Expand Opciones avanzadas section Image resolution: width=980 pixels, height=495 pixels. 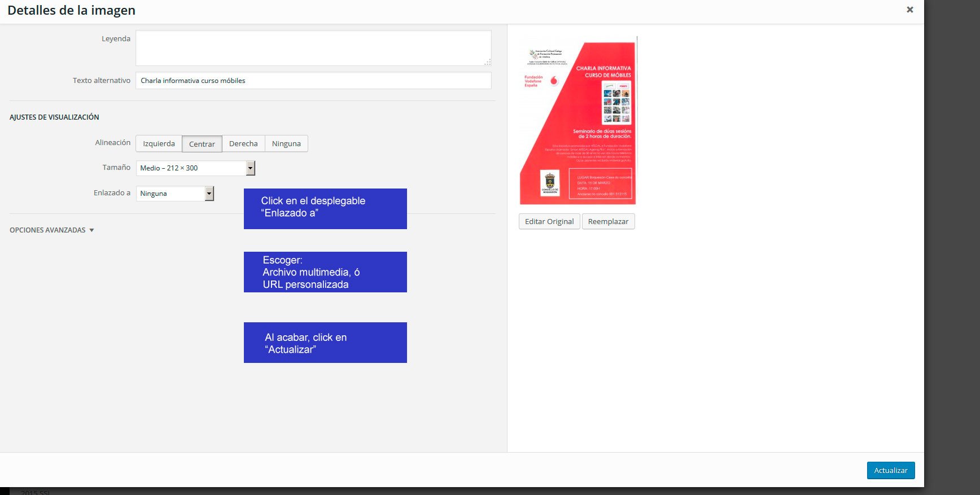[51, 230]
